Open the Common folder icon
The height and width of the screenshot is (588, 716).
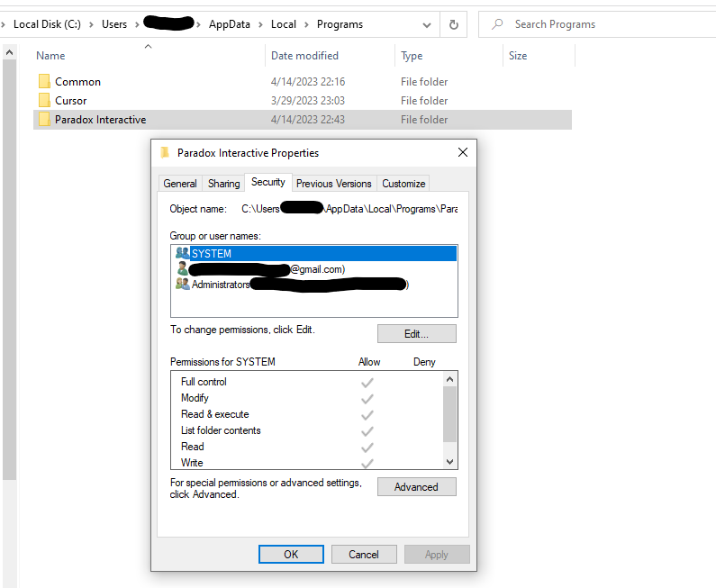(44, 81)
